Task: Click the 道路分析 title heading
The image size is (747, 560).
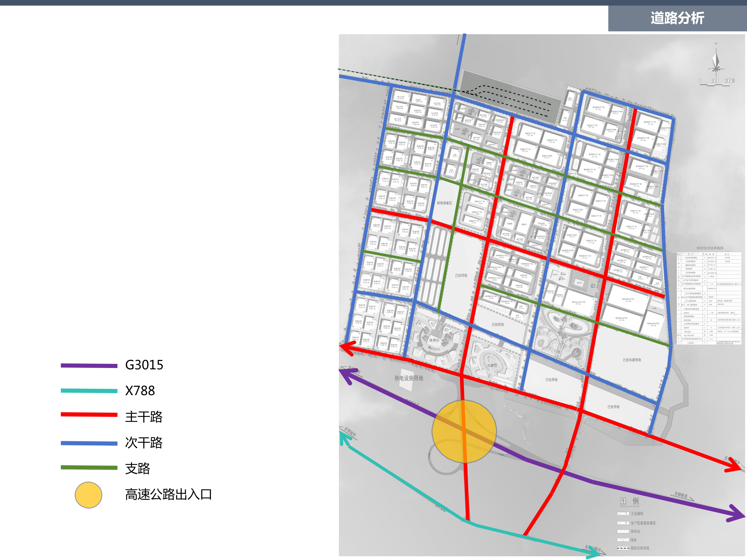Action: click(x=677, y=18)
